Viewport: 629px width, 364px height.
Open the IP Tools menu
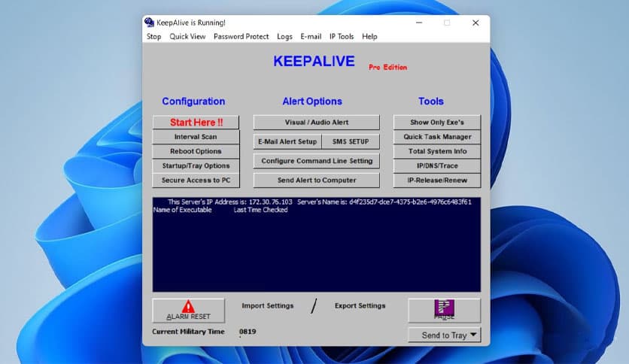point(342,37)
